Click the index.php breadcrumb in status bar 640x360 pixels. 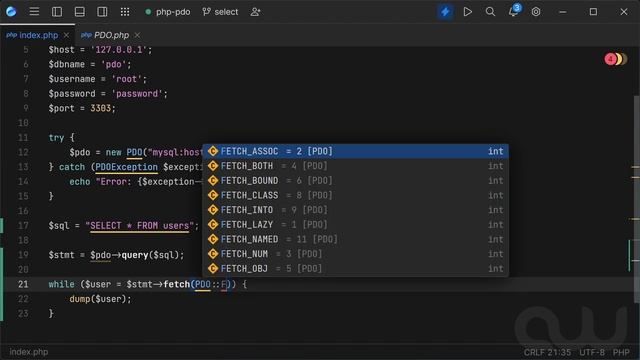click(29, 352)
